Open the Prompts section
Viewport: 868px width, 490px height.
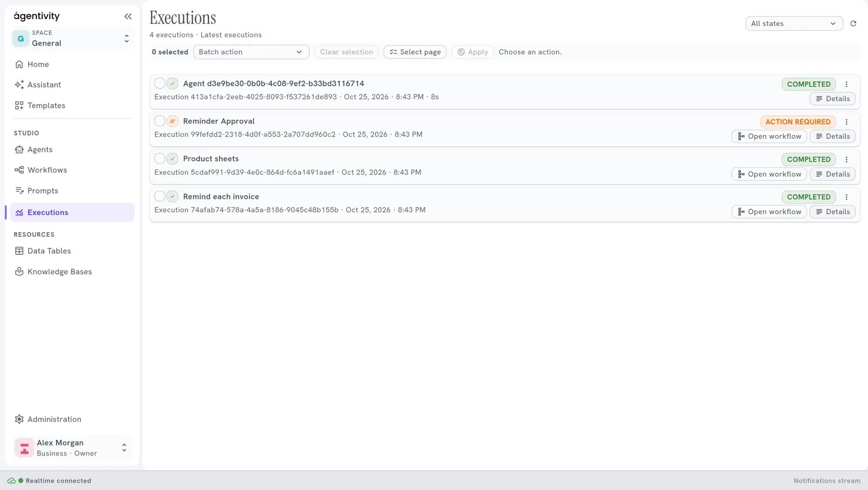click(72, 191)
